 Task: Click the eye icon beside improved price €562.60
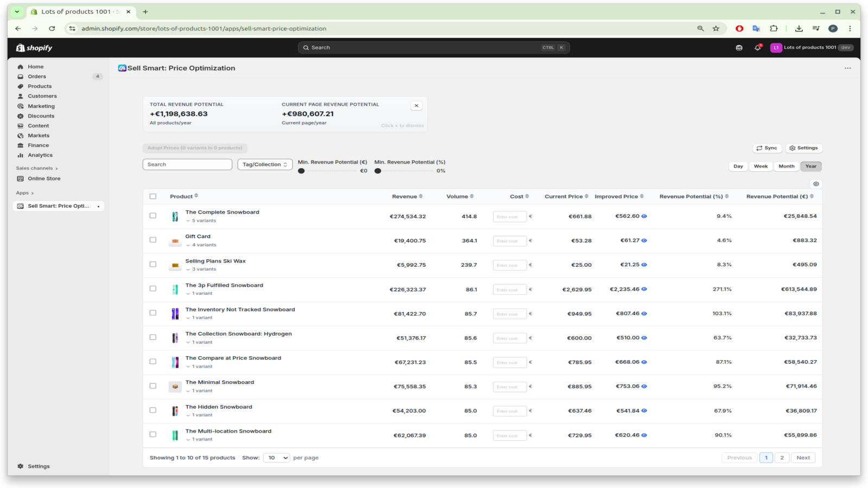pos(644,215)
